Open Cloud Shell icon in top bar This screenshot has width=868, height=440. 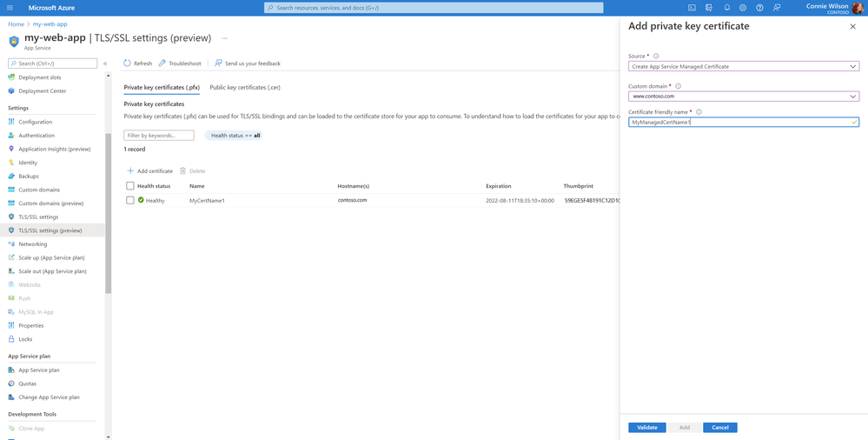click(692, 8)
